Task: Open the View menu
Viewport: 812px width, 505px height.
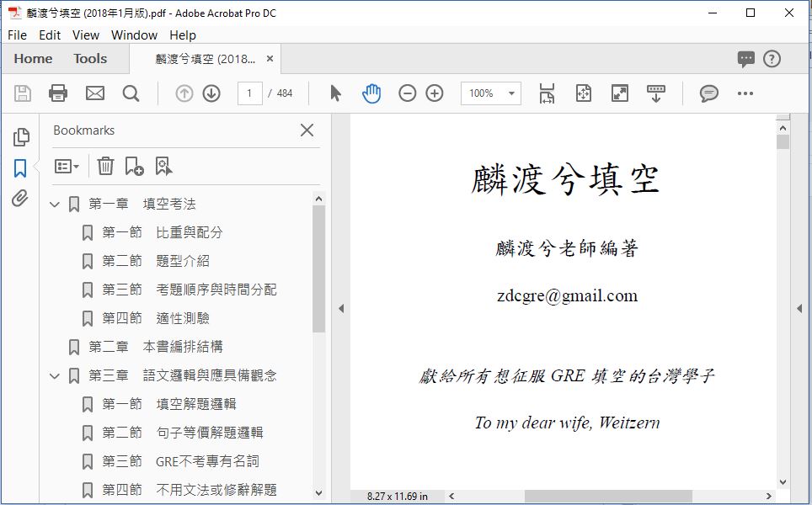Action: click(85, 35)
